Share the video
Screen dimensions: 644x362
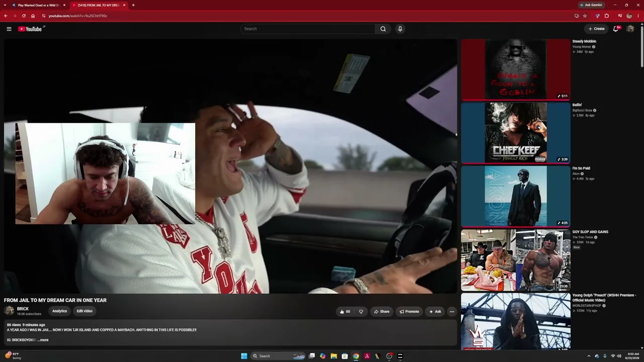coord(381,312)
